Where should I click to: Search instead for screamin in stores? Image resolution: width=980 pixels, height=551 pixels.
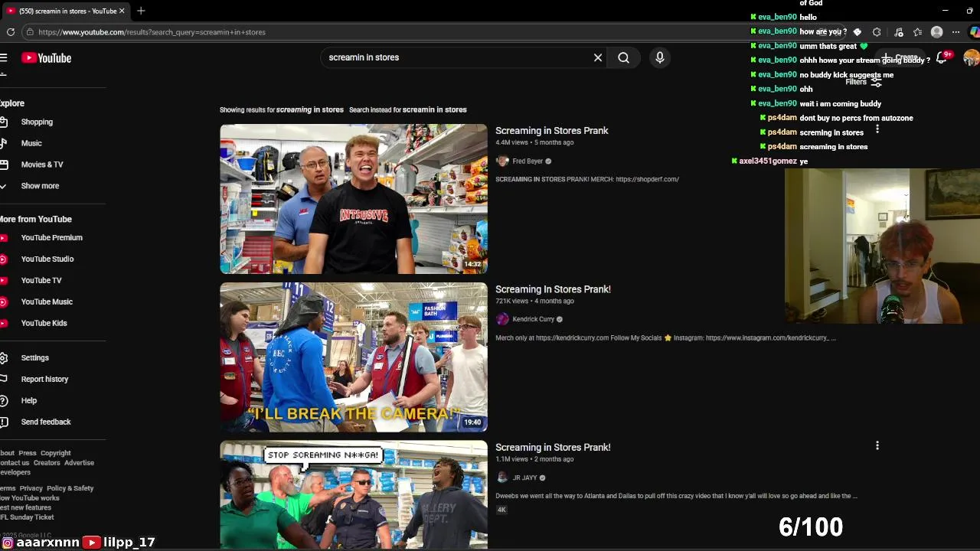(434, 109)
